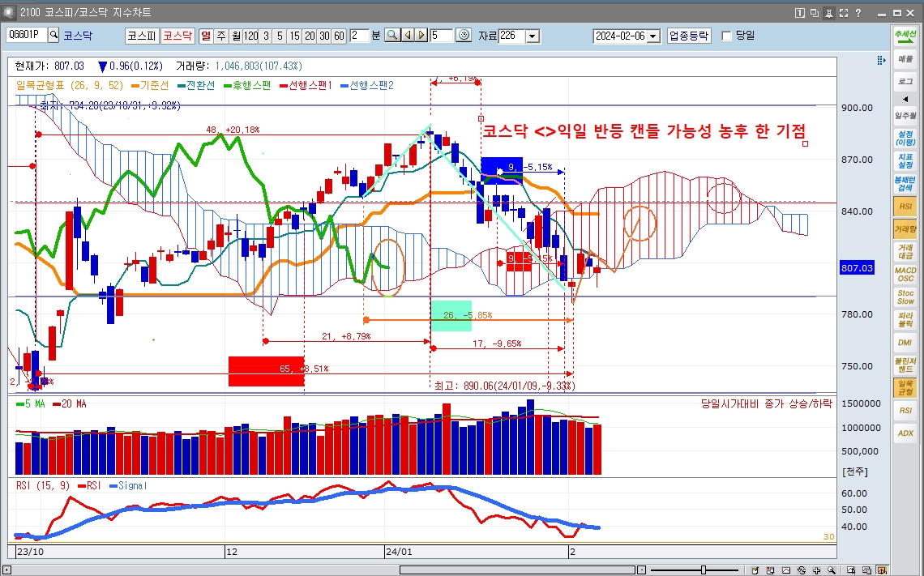Open the 추세선 trendline tool

point(905,36)
